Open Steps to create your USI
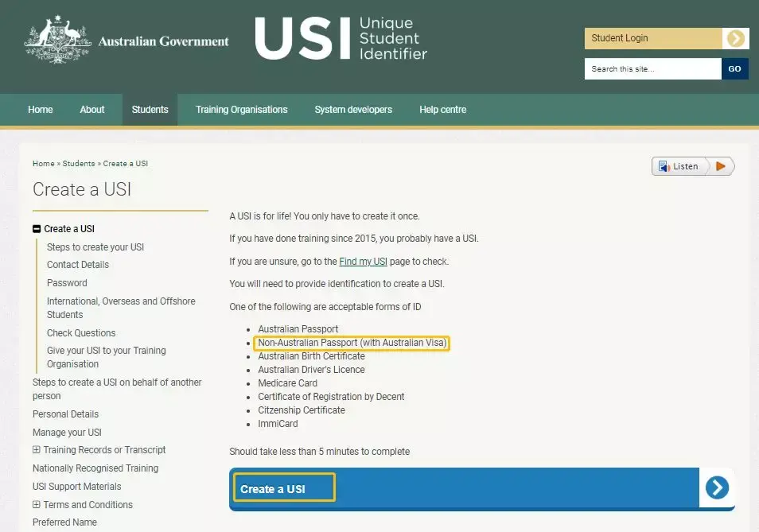 click(95, 247)
